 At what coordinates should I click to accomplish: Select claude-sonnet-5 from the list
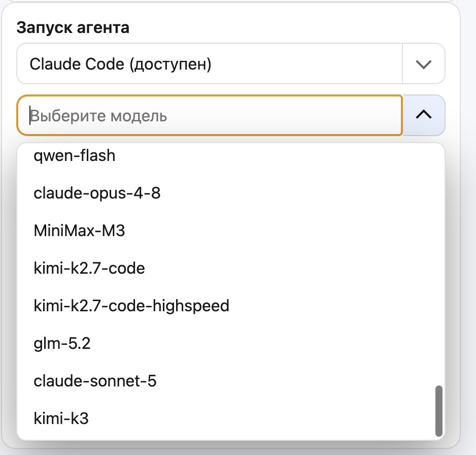point(231,381)
